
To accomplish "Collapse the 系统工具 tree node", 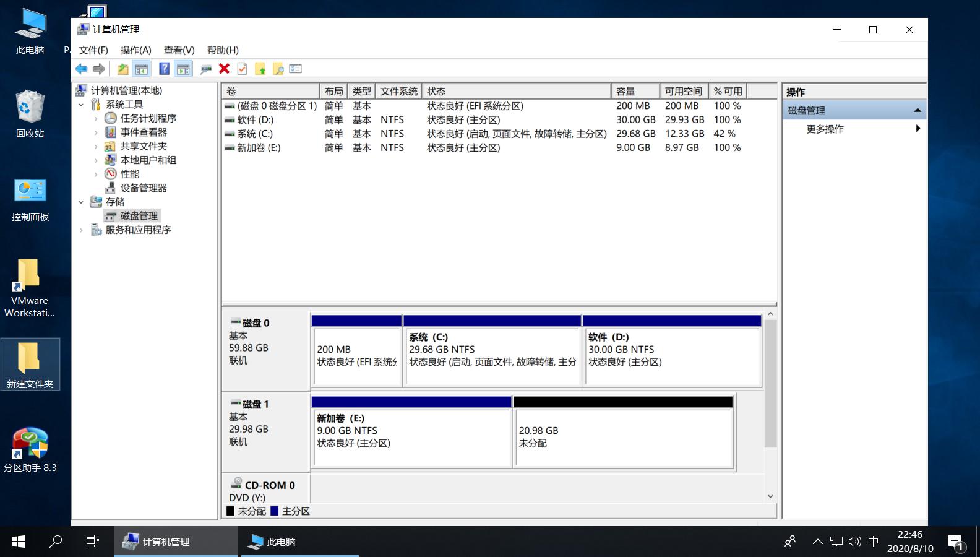I will click(x=81, y=105).
